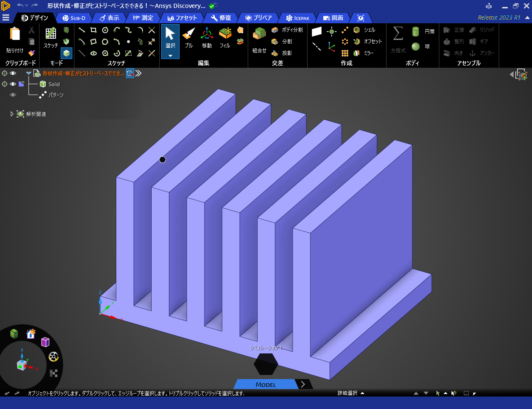The height and width of the screenshot is (409, 532).
Task: Open the dropdown arrow under 選択
Action: point(170,56)
